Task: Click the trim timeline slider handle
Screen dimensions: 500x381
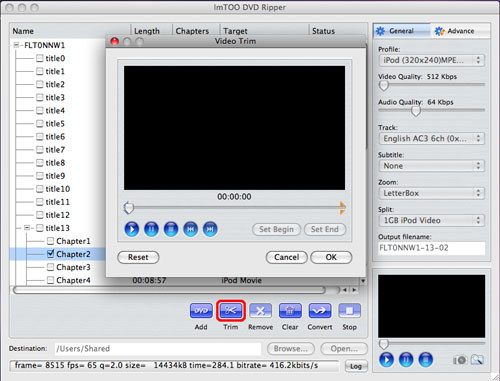Action: pyautogui.click(x=128, y=208)
